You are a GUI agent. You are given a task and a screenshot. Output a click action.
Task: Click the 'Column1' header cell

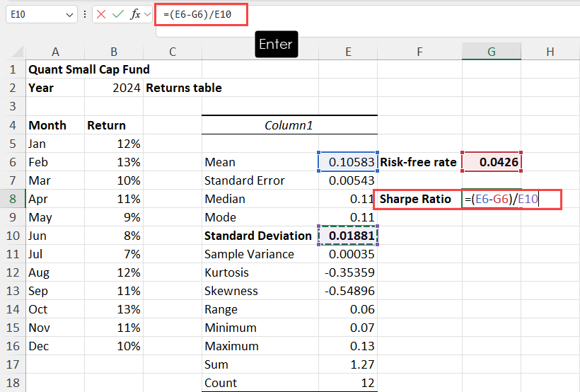(289, 125)
